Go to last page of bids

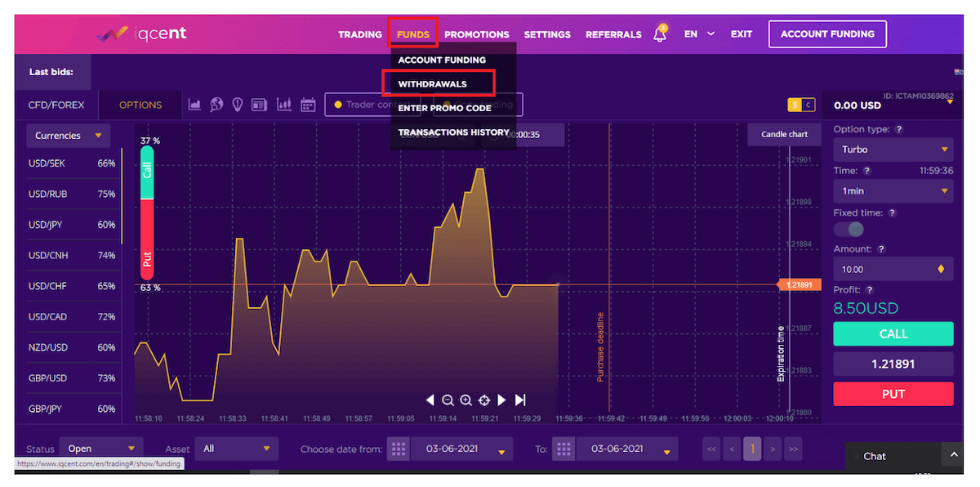pos(793,449)
